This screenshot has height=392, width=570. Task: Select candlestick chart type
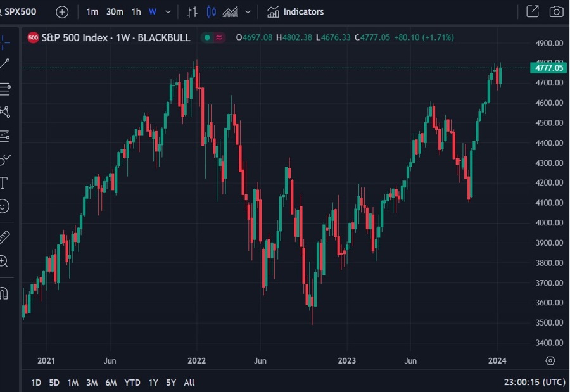tap(211, 11)
